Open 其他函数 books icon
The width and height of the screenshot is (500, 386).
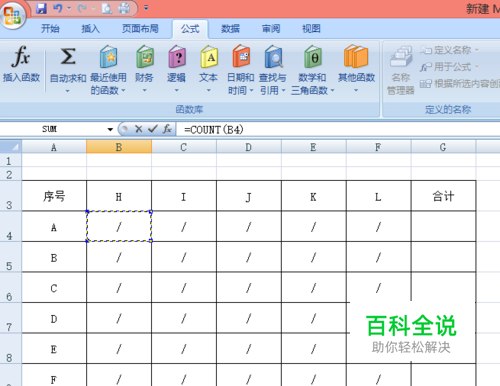356,57
